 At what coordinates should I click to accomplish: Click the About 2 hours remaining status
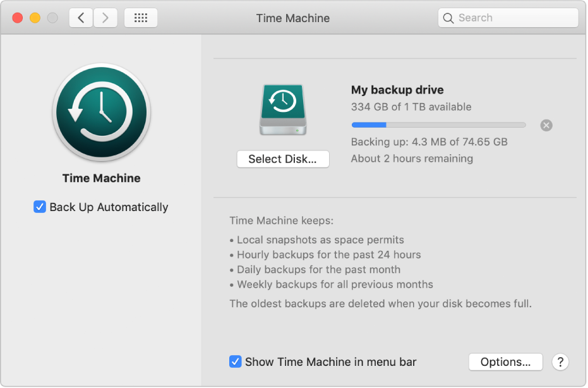click(x=412, y=159)
